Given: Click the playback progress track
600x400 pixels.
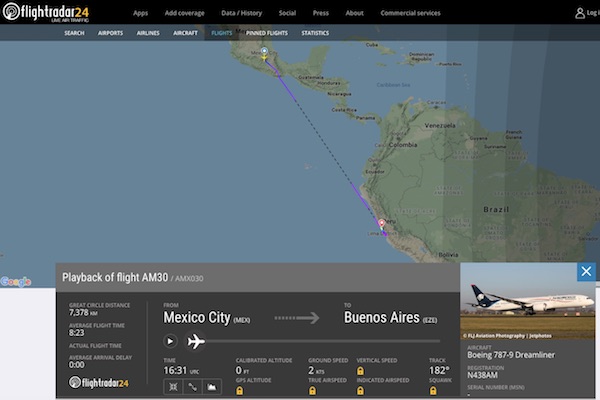Looking at the screenshot, I should point(323,341).
